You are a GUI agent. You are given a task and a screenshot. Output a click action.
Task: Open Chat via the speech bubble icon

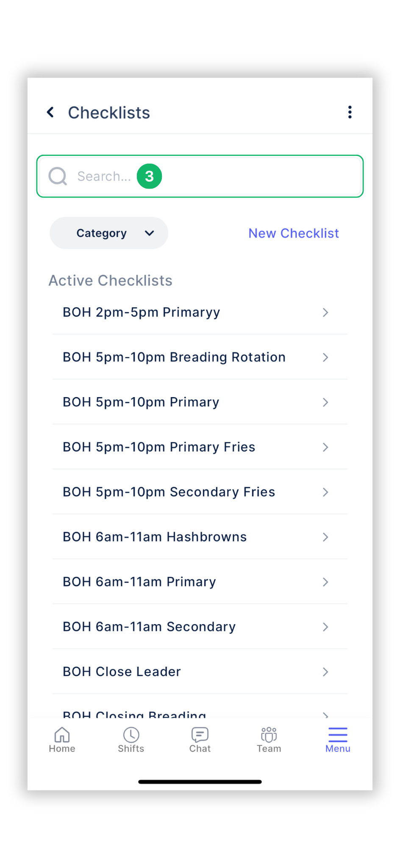200,734
